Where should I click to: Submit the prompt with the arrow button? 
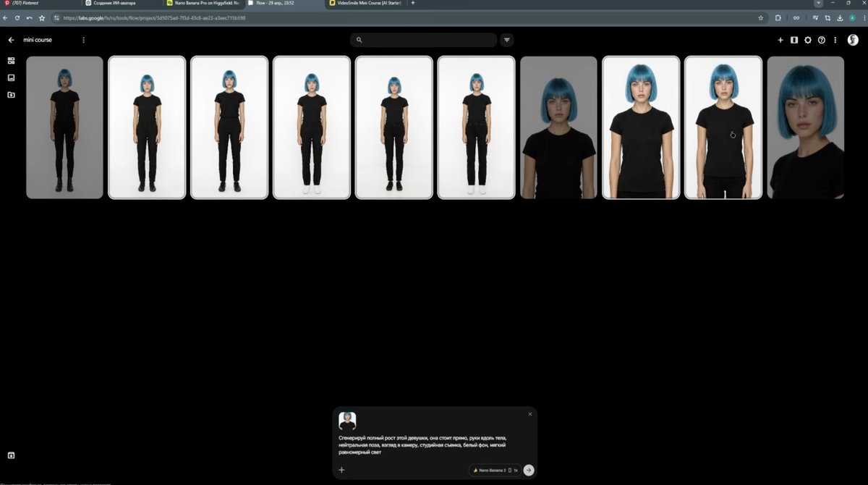click(529, 470)
